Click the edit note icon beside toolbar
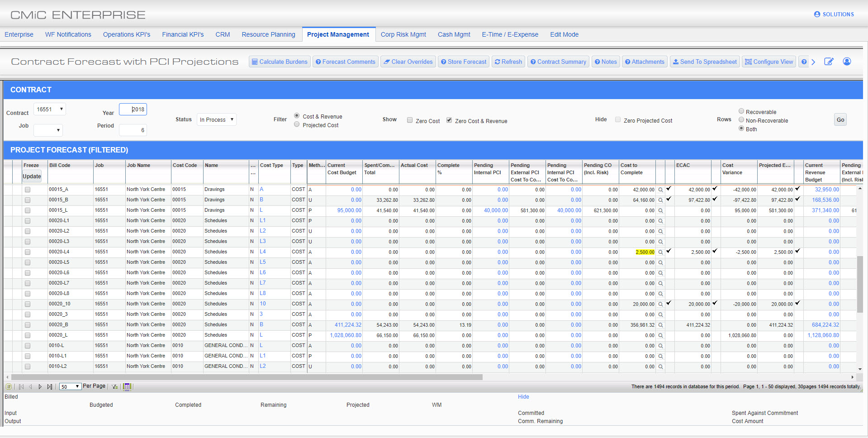Viewport: 868px width, 438px height. click(x=829, y=62)
